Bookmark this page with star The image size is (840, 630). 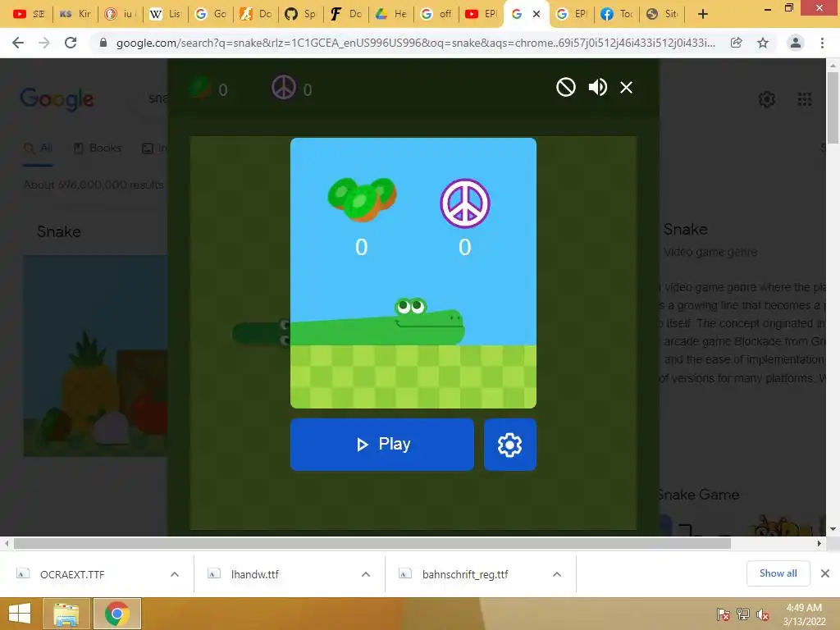[x=763, y=43]
